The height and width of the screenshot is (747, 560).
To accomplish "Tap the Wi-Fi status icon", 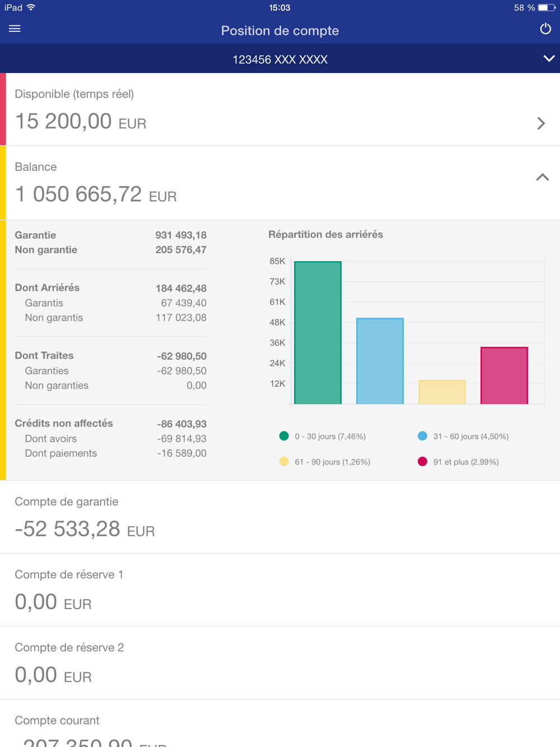I will coord(31,7).
